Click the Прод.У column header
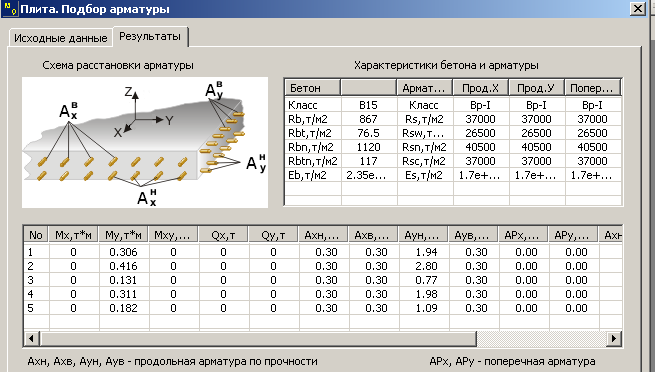 click(536, 88)
